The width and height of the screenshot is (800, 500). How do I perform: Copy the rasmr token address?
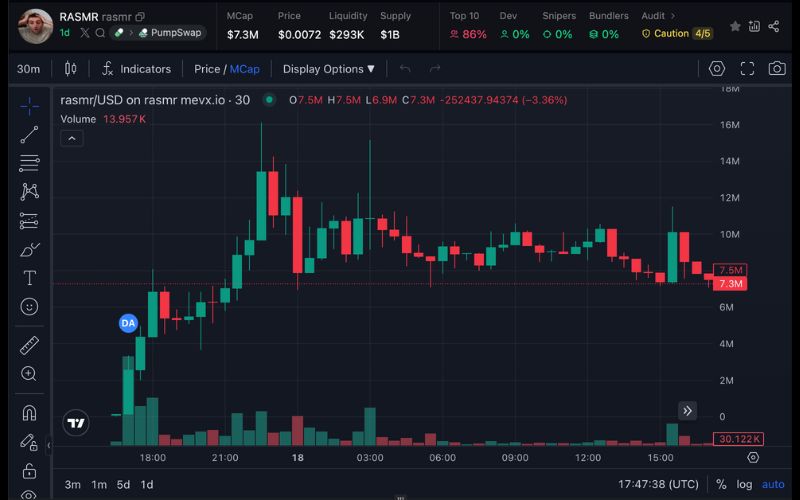click(140, 17)
